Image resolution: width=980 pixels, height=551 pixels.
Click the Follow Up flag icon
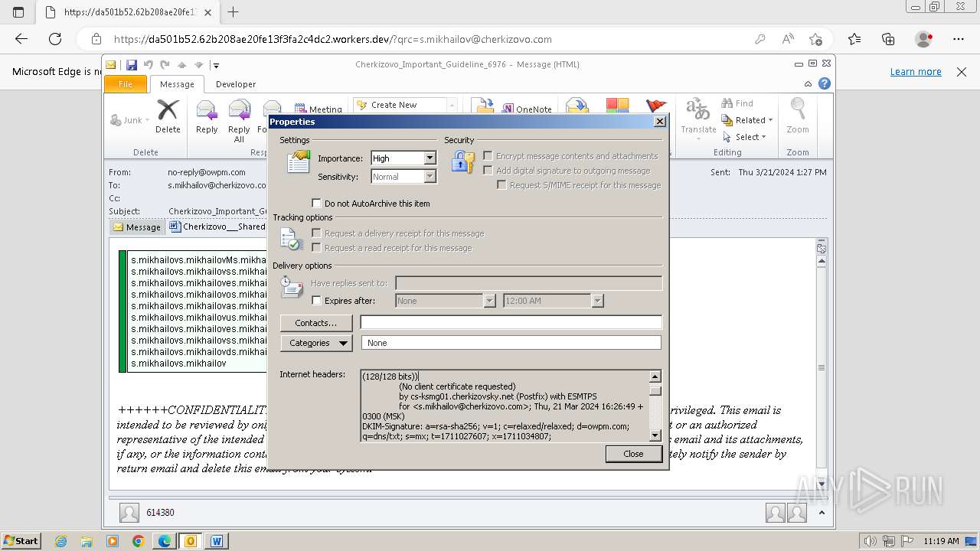(x=656, y=106)
